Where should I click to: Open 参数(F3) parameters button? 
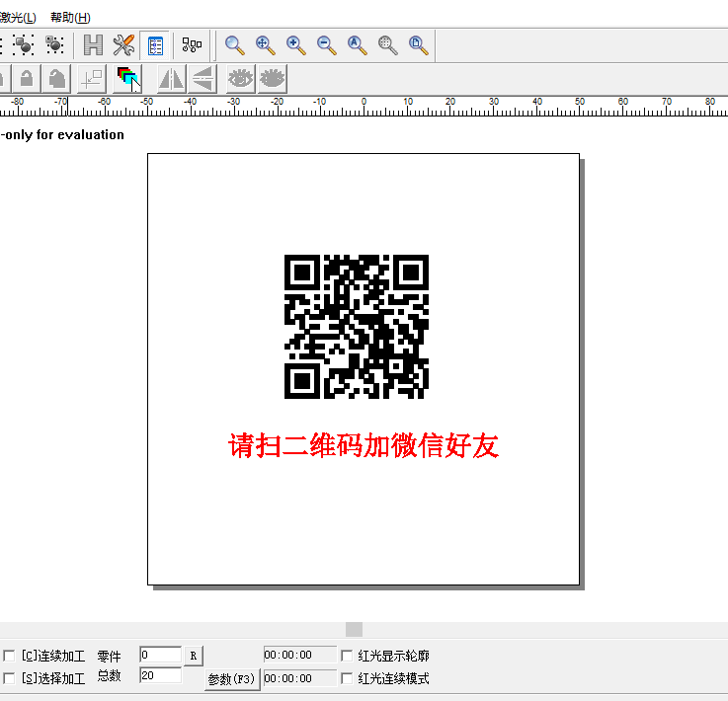tap(232, 679)
